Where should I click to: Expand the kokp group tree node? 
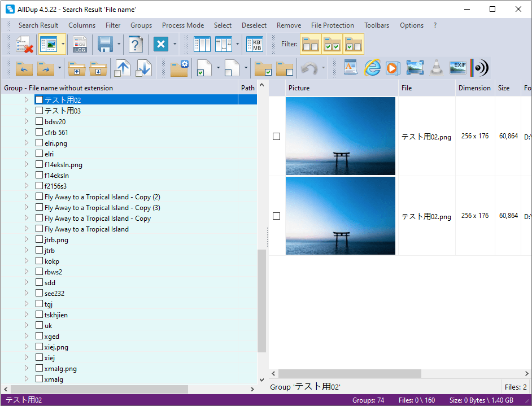[26, 261]
